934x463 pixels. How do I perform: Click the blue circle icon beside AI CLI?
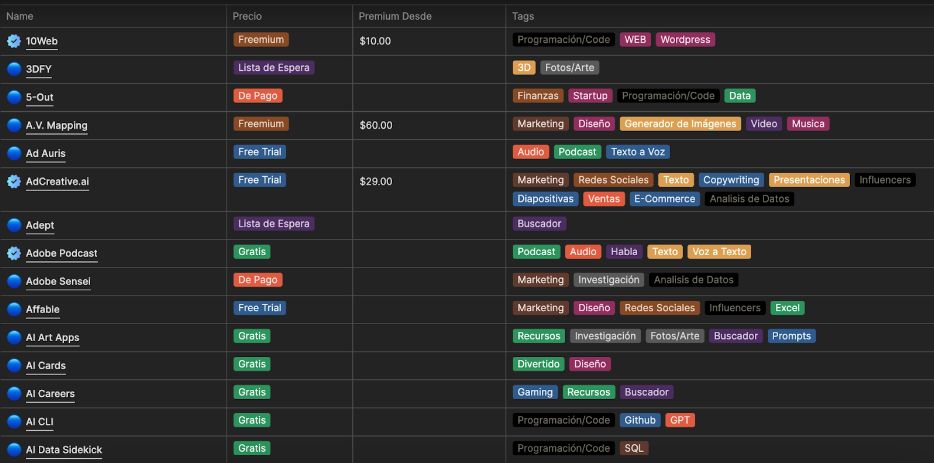click(14, 421)
